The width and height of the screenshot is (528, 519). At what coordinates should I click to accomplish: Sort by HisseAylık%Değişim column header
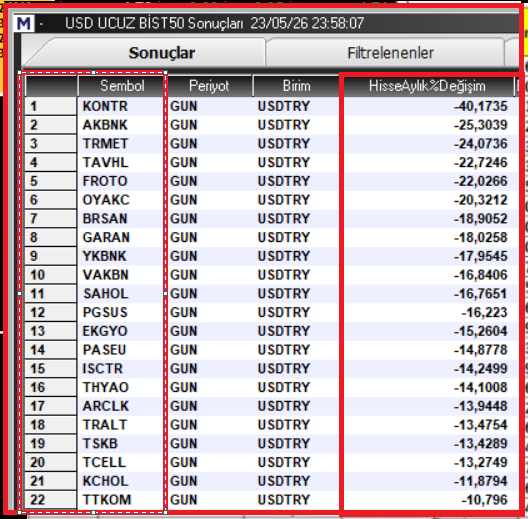[x=427, y=86]
